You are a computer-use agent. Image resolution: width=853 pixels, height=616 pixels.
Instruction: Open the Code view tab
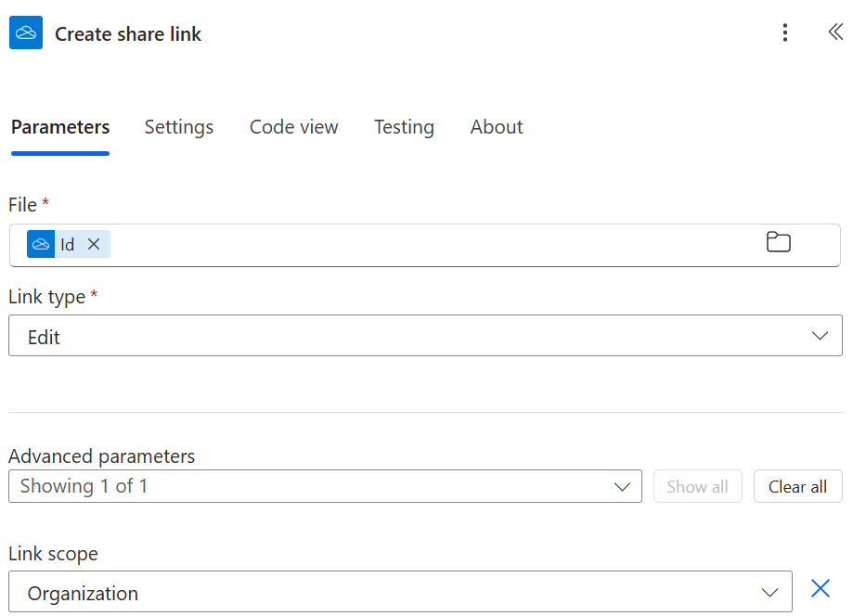click(x=293, y=127)
